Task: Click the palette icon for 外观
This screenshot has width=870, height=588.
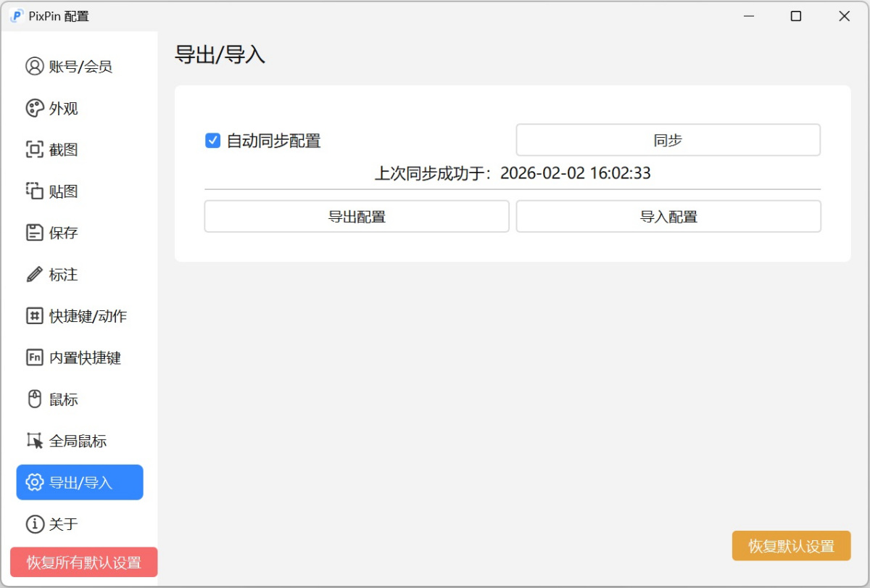Action: [x=34, y=109]
